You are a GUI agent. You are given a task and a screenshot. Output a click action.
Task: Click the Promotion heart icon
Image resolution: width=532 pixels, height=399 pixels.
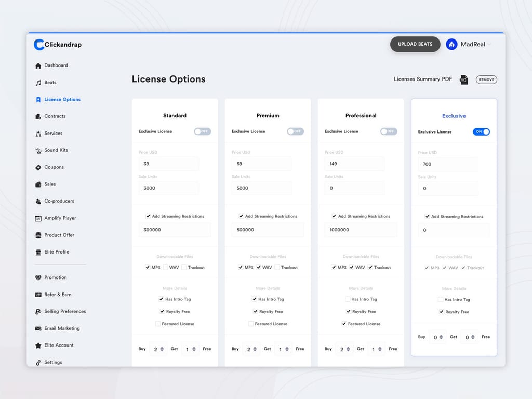point(38,278)
